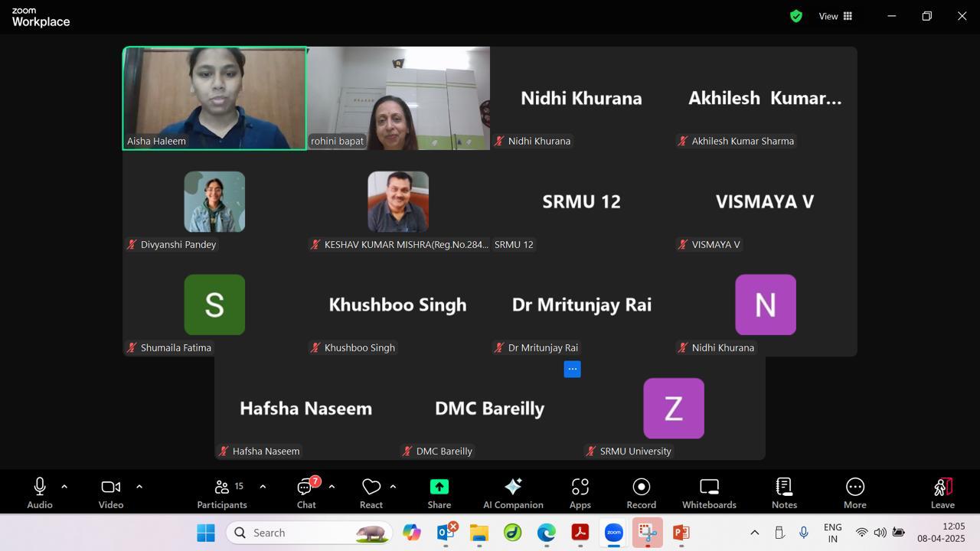Select Aisha Haleem's video tile
980x551 pixels.
point(214,98)
